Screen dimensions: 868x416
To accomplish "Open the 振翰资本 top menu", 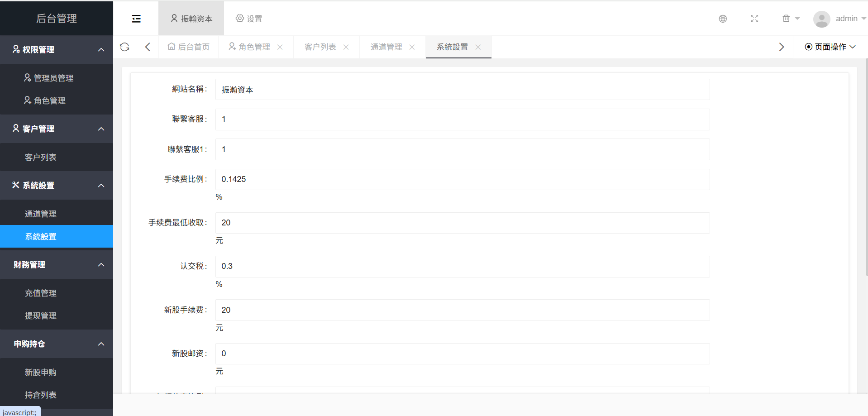I will pyautogui.click(x=191, y=19).
